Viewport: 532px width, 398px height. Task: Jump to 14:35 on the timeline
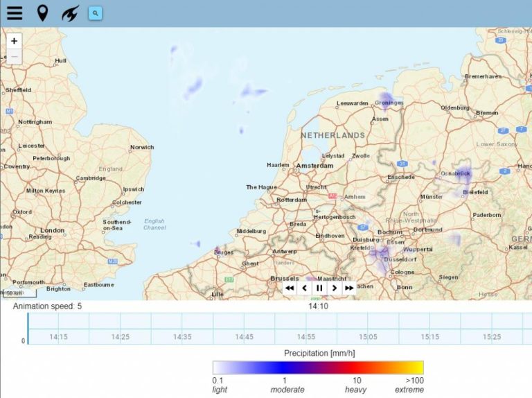point(182,336)
